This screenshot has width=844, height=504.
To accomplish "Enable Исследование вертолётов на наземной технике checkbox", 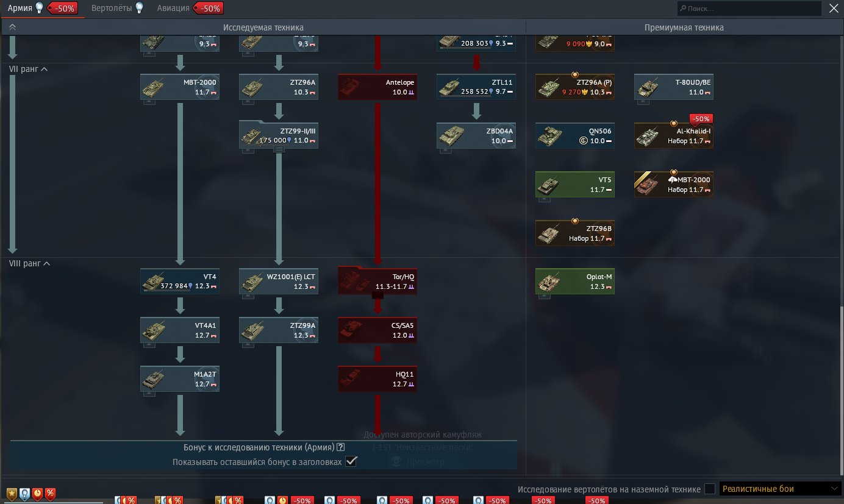I will (709, 489).
